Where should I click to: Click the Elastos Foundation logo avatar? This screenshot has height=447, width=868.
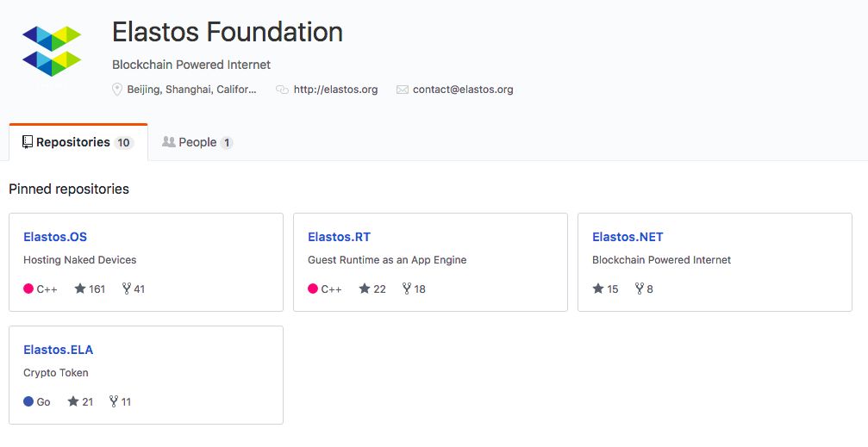click(x=52, y=52)
